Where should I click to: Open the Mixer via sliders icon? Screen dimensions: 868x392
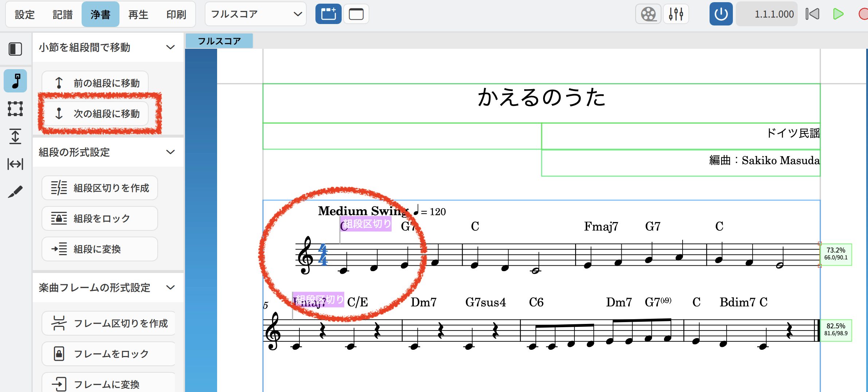(x=676, y=15)
